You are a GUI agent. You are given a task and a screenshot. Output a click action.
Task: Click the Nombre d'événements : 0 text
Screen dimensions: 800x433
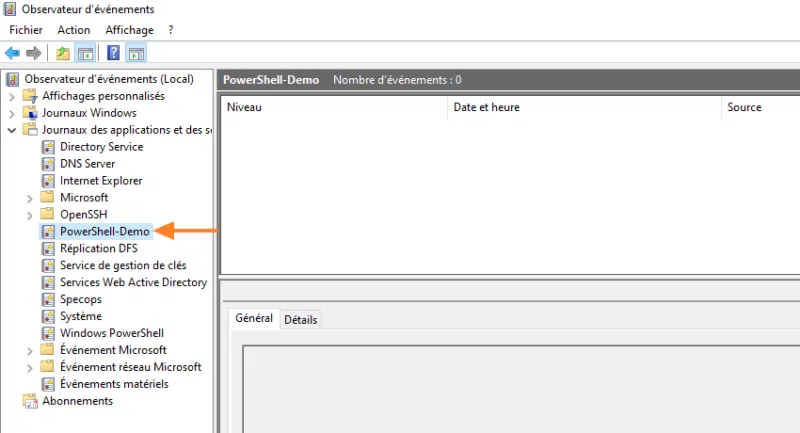pos(397,80)
